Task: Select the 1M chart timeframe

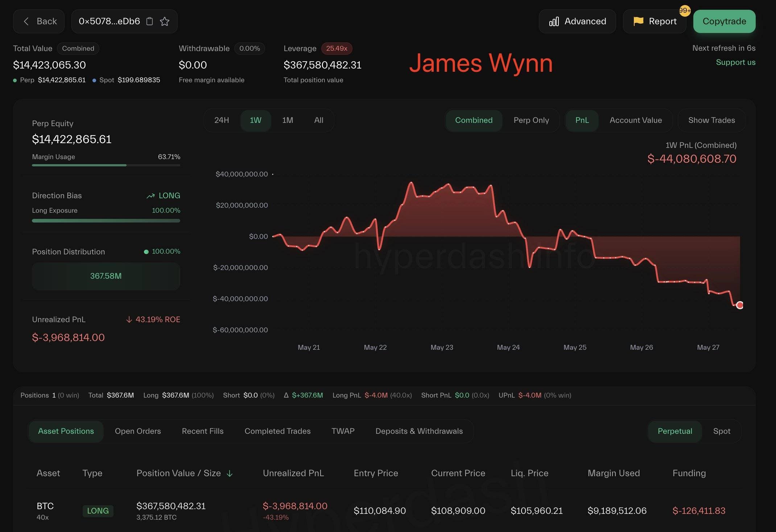Action: (287, 120)
